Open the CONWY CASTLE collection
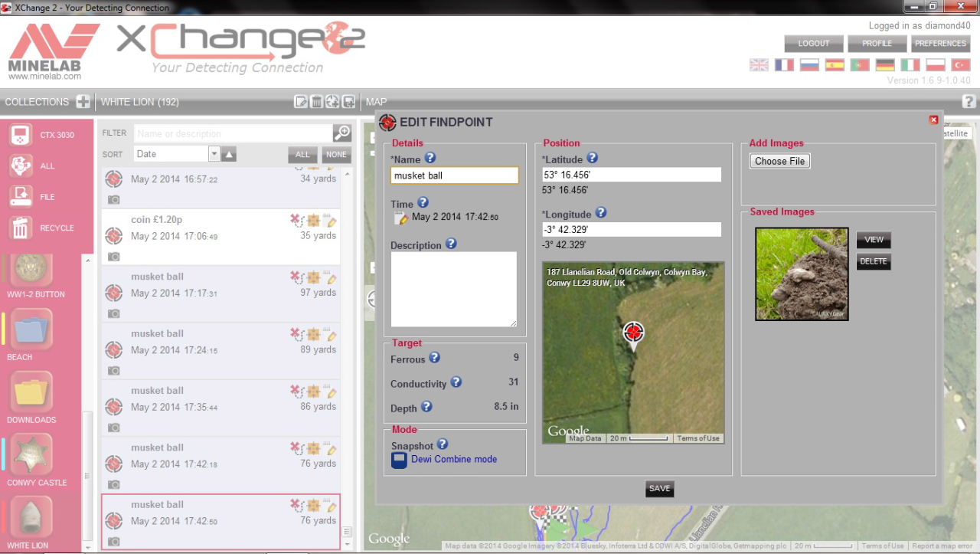 (31, 456)
